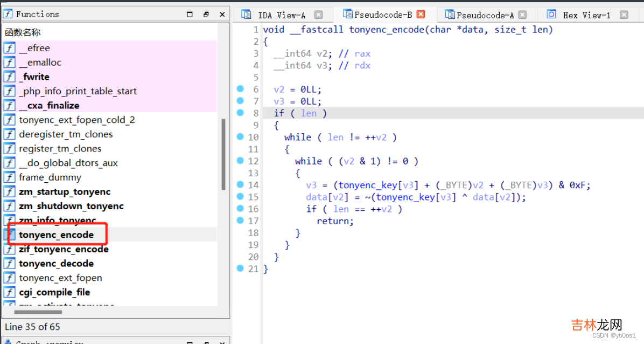Toggle breakpoint dot on line 14
Screen dimensions: 644x344
pos(240,184)
